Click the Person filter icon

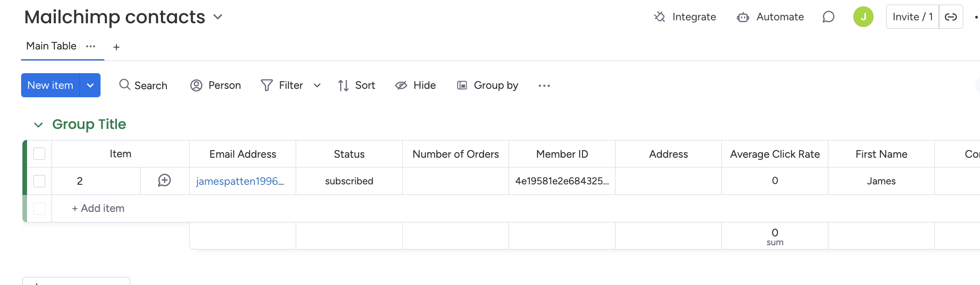196,85
